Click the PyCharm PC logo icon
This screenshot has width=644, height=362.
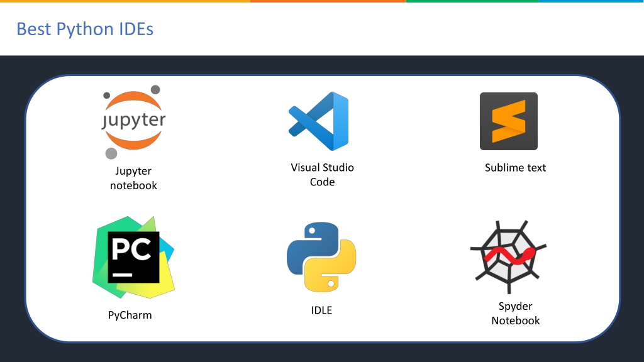[133, 257]
